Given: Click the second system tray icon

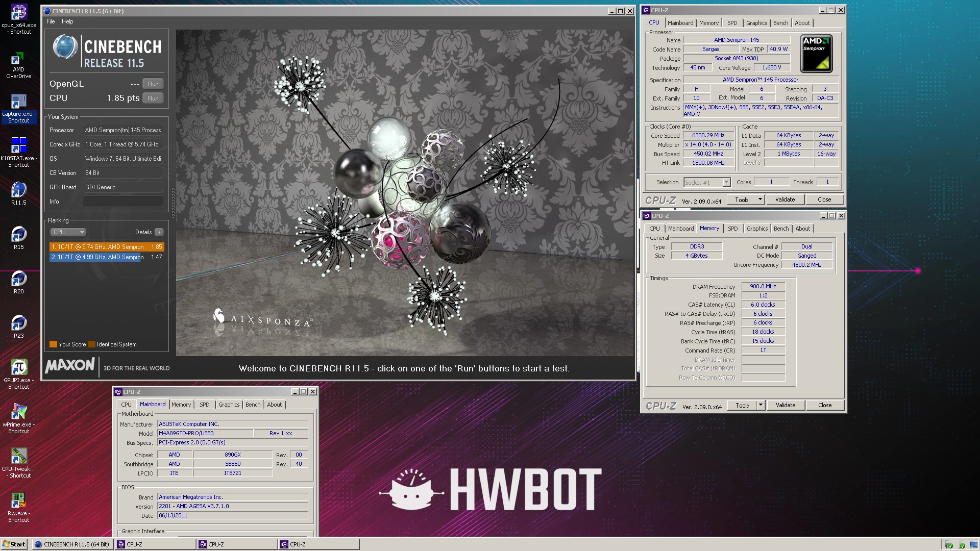Looking at the screenshot, I should [x=962, y=544].
